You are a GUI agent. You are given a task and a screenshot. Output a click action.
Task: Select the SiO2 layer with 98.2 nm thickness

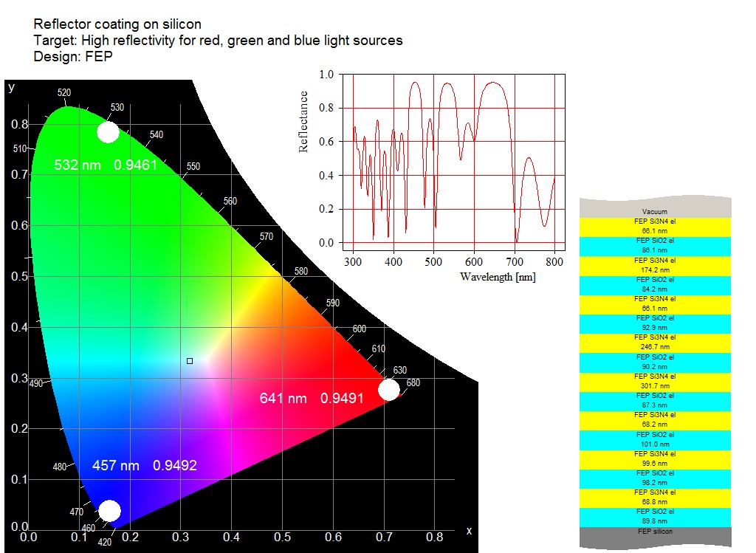pyautogui.click(x=655, y=478)
